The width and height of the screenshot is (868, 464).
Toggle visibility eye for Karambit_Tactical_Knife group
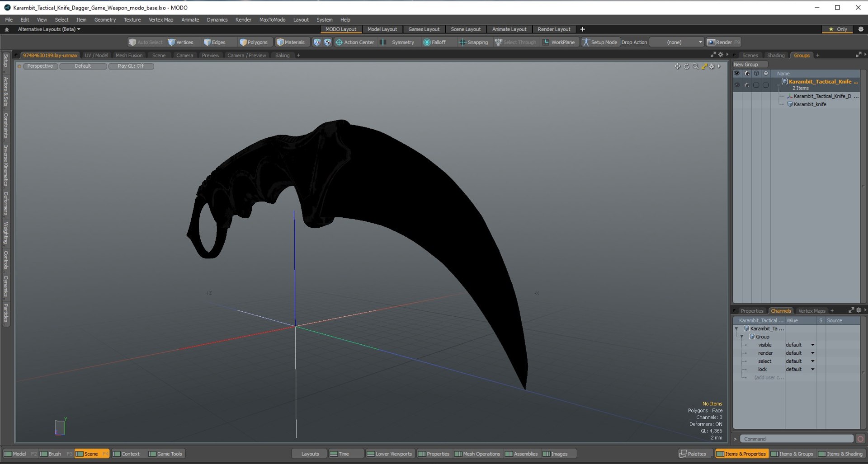(x=737, y=85)
